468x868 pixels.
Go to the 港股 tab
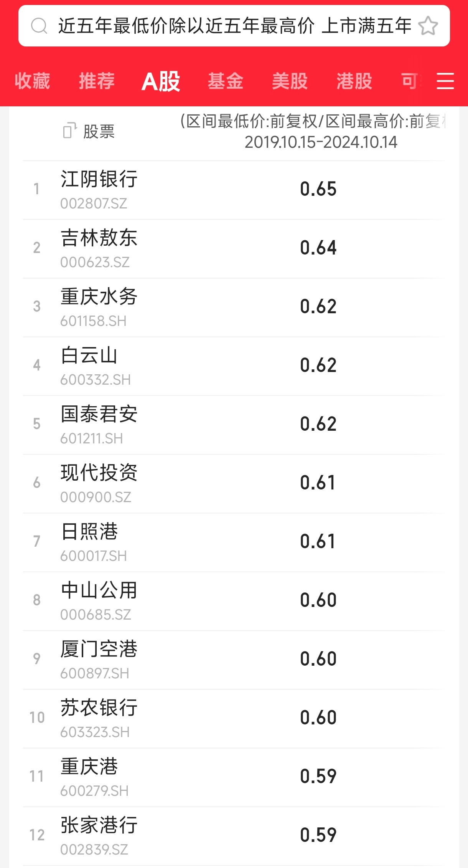pos(354,81)
